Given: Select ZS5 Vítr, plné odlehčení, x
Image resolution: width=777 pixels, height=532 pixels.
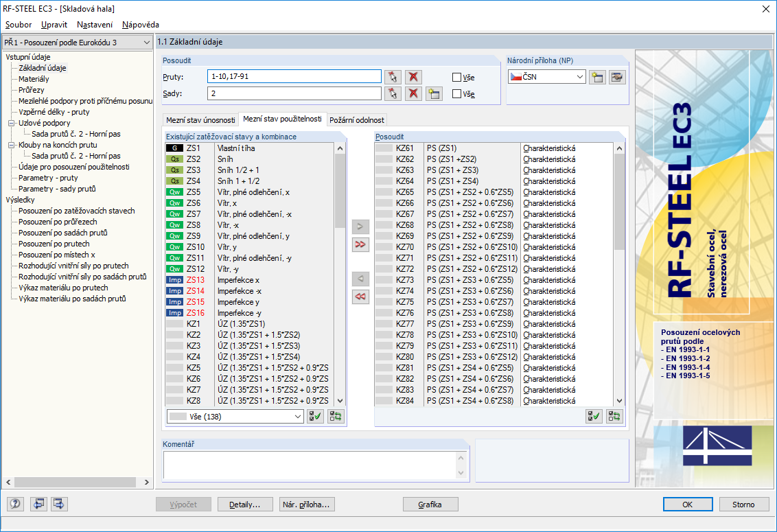Looking at the screenshot, I should click(250, 192).
